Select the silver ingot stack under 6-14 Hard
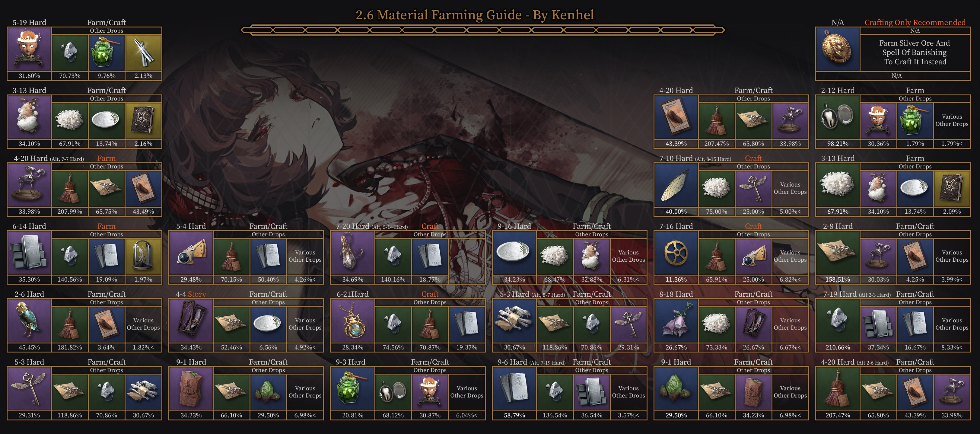Viewport: 980px width, 434px height. (29, 253)
